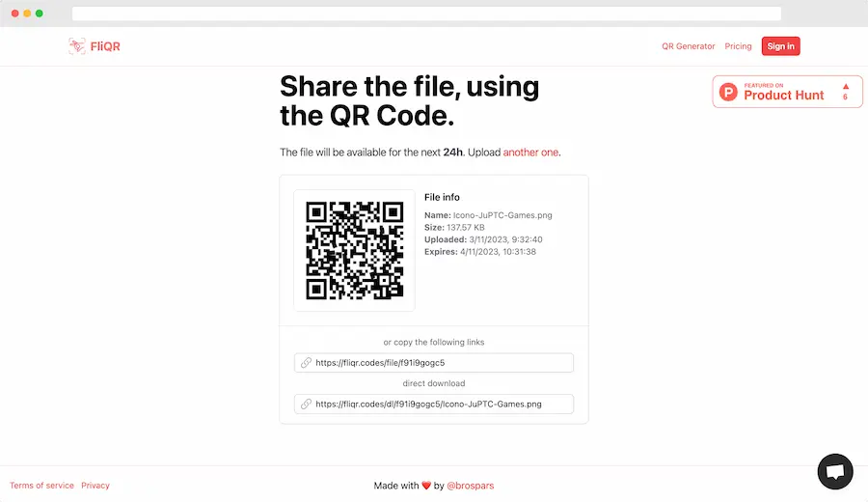The image size is (868, 502).
Task: Click the file size 137.57 KB
Action: pyautogui.click(x=466, y=227)
